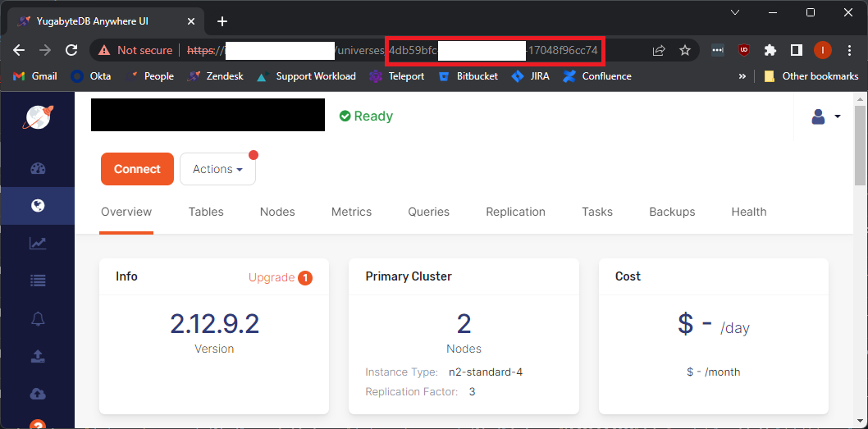Select the Universes globe icon in the sidebar
The width and height of the screenshot is (868, 429).
coord(38,206)
